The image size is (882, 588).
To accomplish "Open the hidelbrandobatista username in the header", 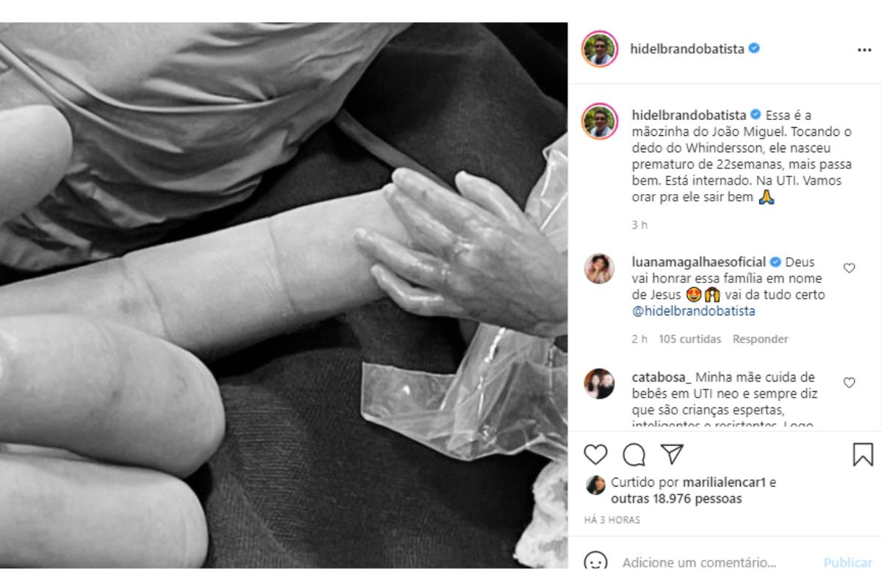I will click(687, 49).
